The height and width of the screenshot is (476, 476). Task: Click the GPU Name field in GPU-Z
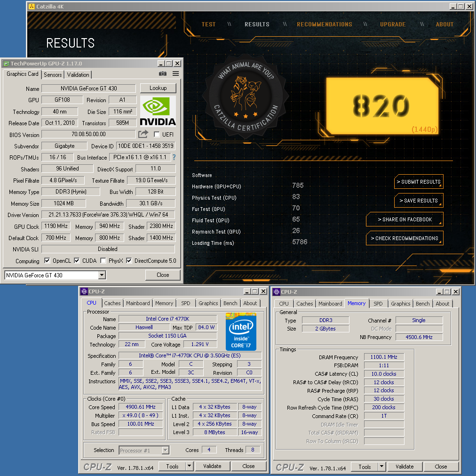88,89
